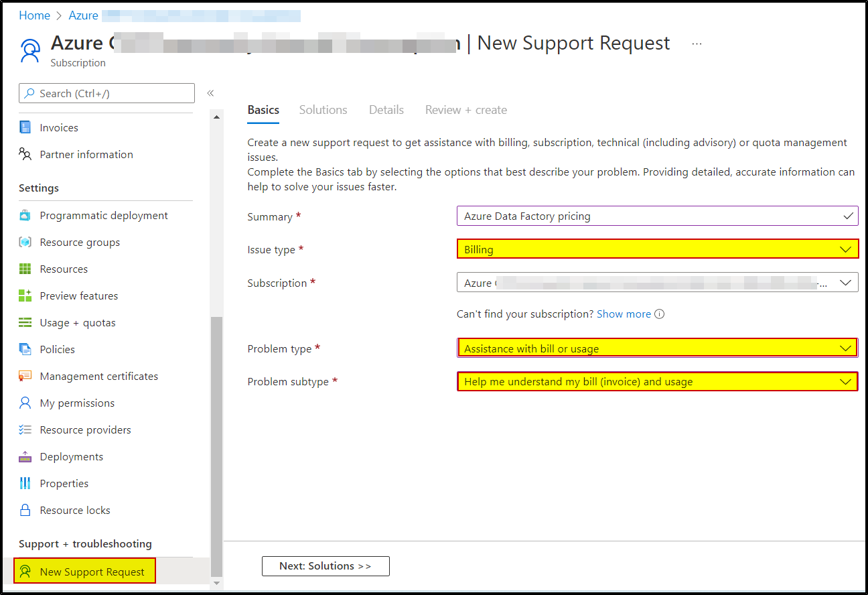
Task: Click the Azure breadcrumb link
Action: click(x=84, y=15)
